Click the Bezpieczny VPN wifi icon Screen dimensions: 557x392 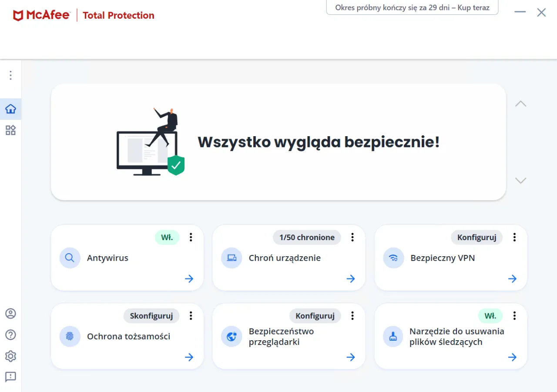point(393,258)
